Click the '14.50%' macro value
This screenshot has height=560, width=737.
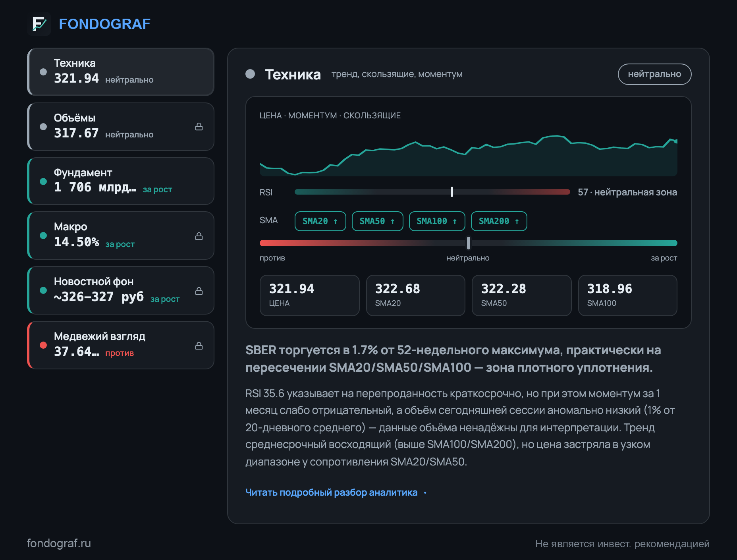77,242
